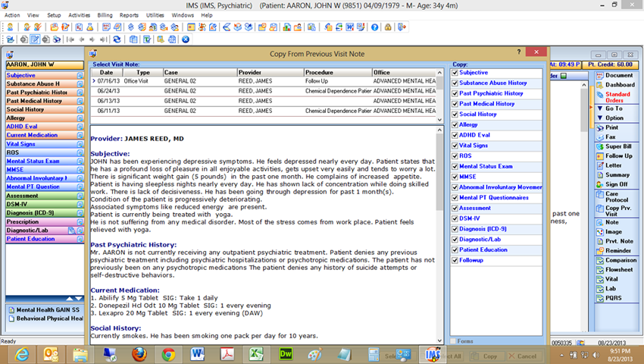Toggle the Forms checkbox
This screenshot has height=364, width=644.
tap(453, 341)
